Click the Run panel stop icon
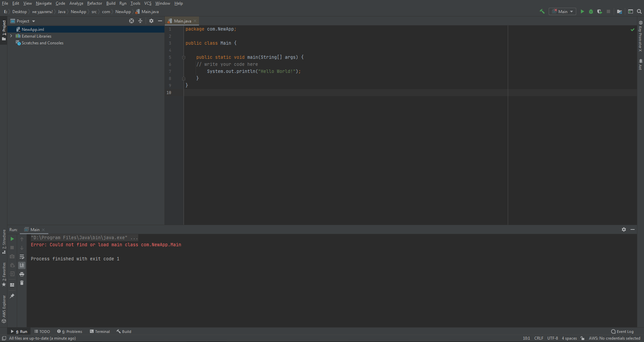644x342 pixels. (12, 248)
